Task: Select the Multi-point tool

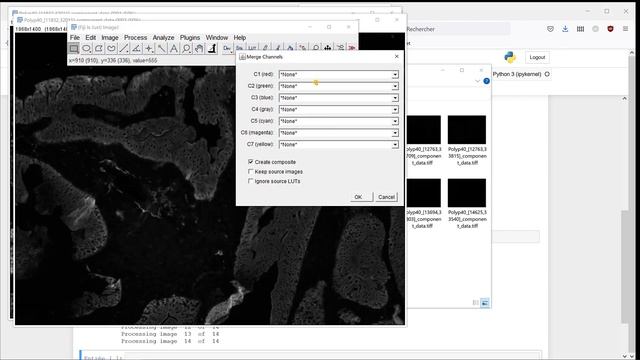Action: pyautogui.click(x=149, y=49)
